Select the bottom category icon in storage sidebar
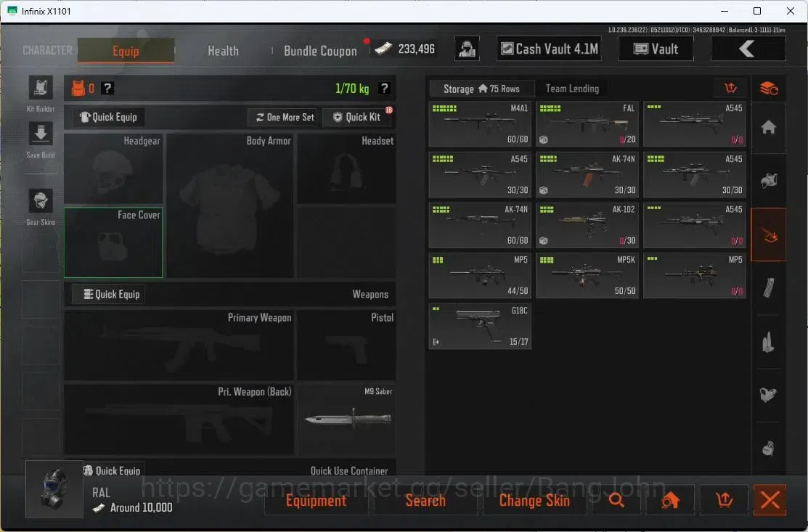 [x=768, y=448]
